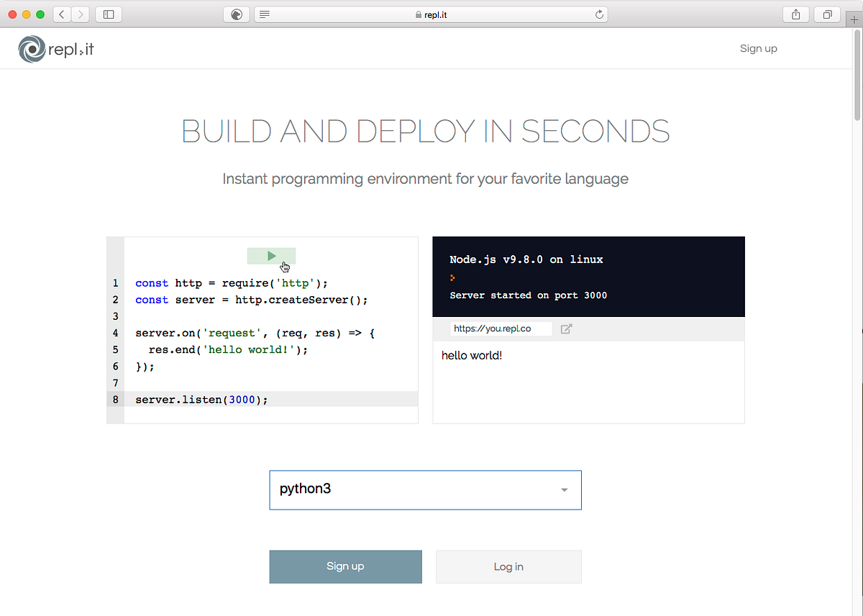Image resolution: width=863 pixels, height=616 pixels.
Task: Click the https://you.repl.co URL field
Action: pos(501,328)
